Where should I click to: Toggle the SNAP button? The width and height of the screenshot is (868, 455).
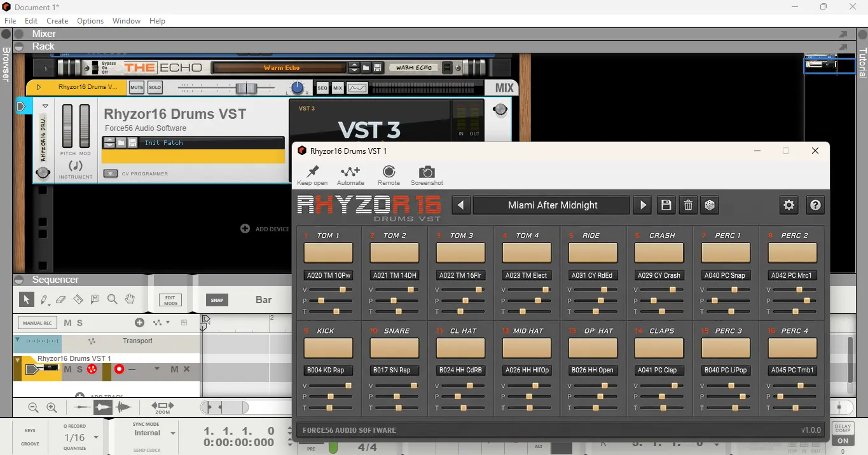point(217,300)
